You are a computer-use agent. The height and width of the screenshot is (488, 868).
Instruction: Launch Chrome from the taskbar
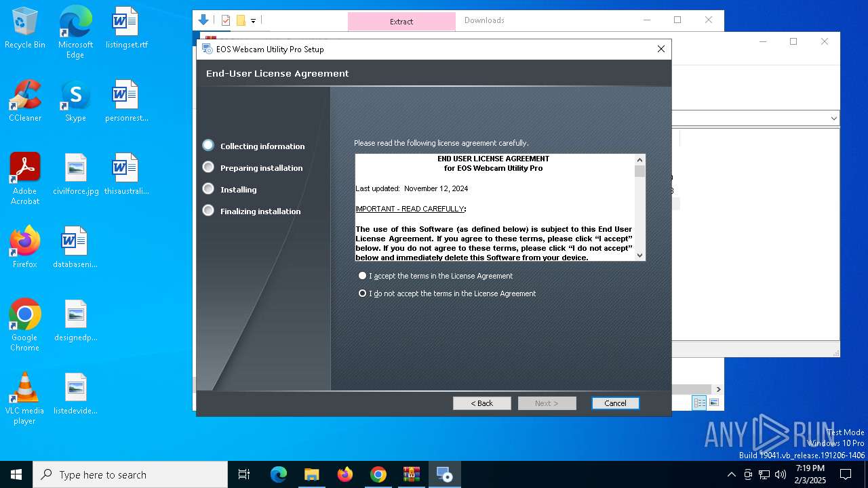[x=378, y=474]
